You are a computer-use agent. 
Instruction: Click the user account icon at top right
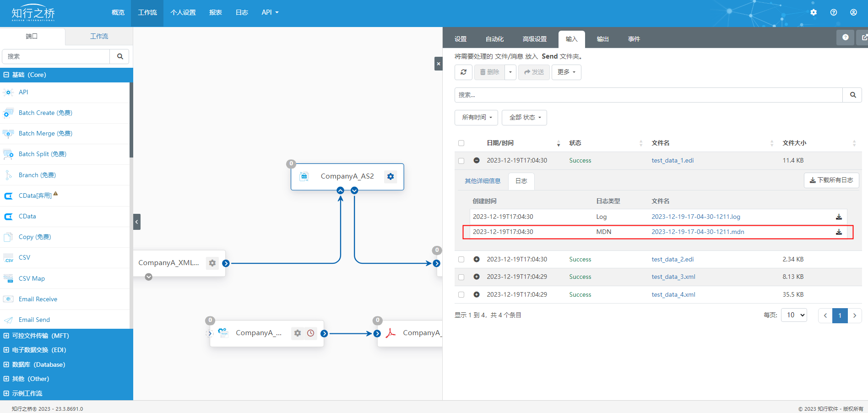point(853,12)
